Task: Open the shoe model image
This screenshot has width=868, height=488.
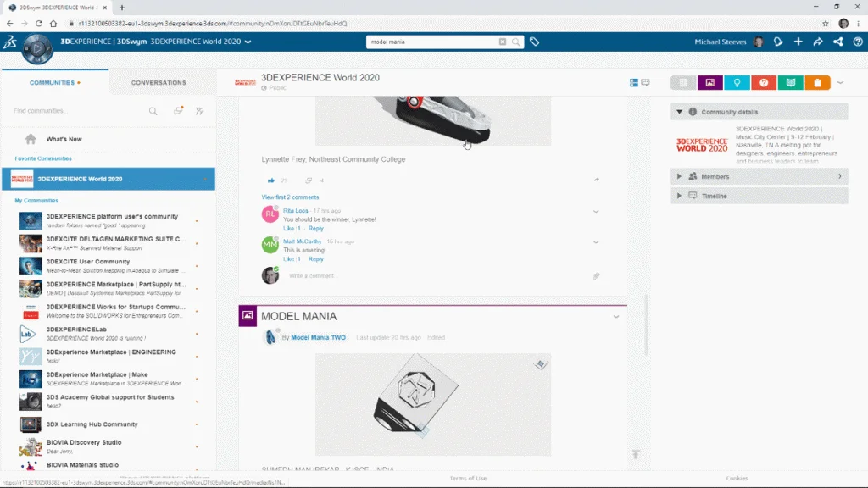Action: (433, 120)
